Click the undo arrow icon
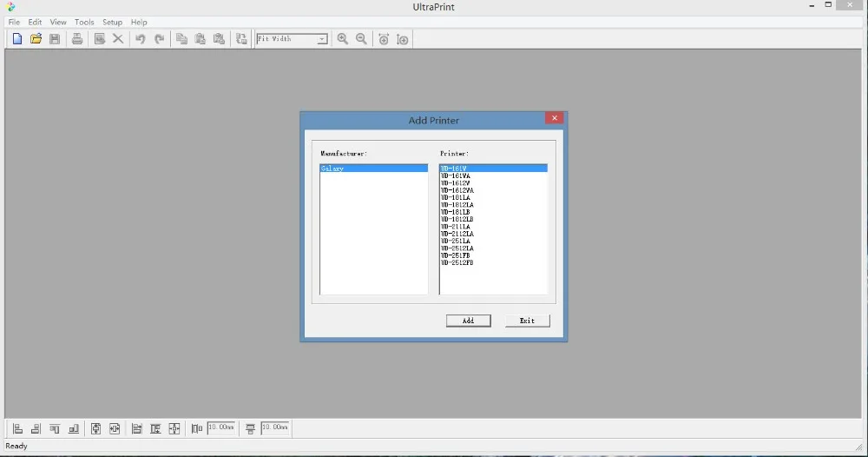The height and width of the screenshot is (457, 868). coord(141,39)
